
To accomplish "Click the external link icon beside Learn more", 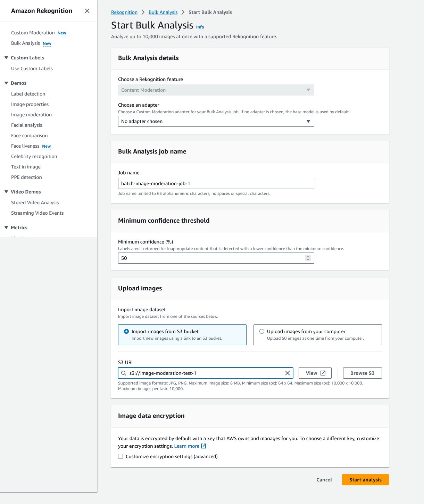I will (204, 446).
